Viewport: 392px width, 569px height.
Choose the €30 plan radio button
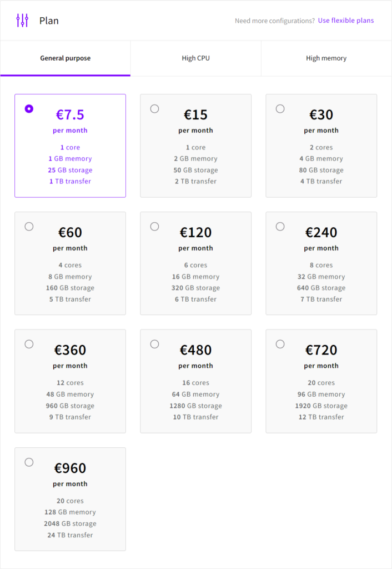pos(280,109)
